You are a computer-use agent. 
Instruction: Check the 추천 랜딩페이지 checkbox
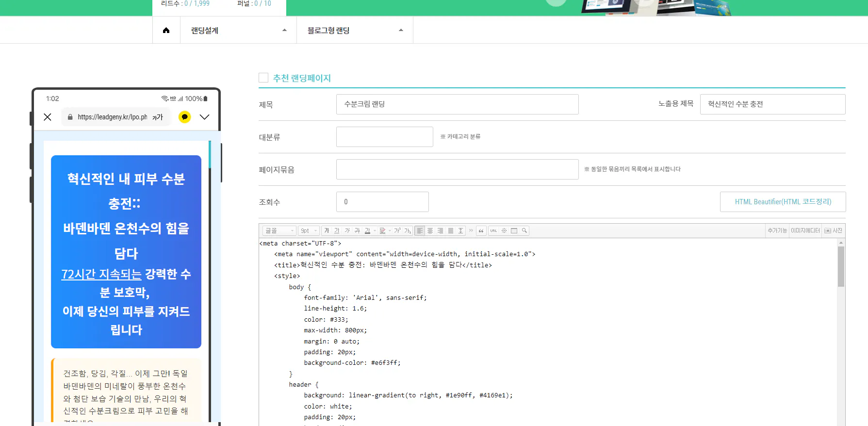263,78
